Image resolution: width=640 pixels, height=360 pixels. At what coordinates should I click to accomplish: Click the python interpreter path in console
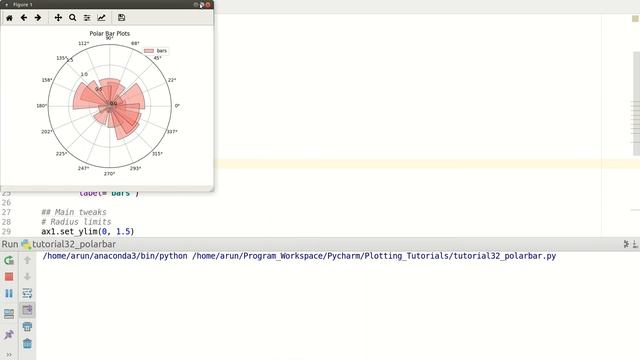pos(115,256)
